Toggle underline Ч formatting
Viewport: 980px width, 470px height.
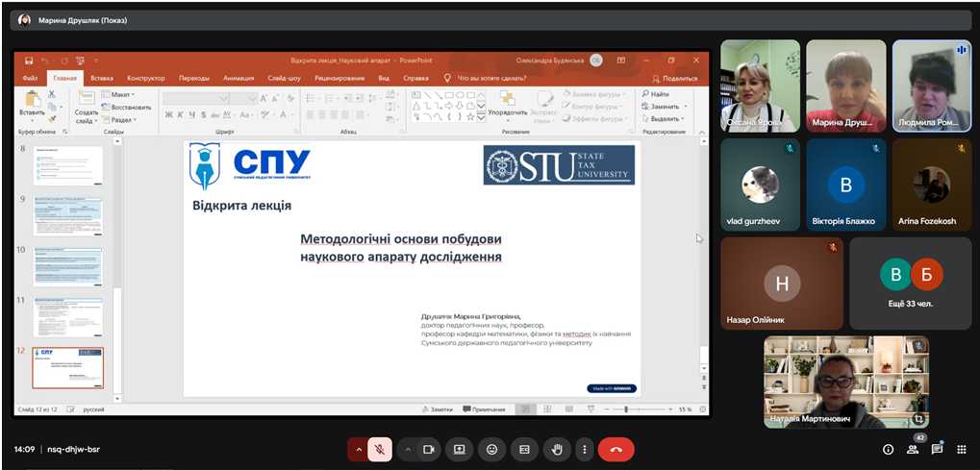click(191, 115)
